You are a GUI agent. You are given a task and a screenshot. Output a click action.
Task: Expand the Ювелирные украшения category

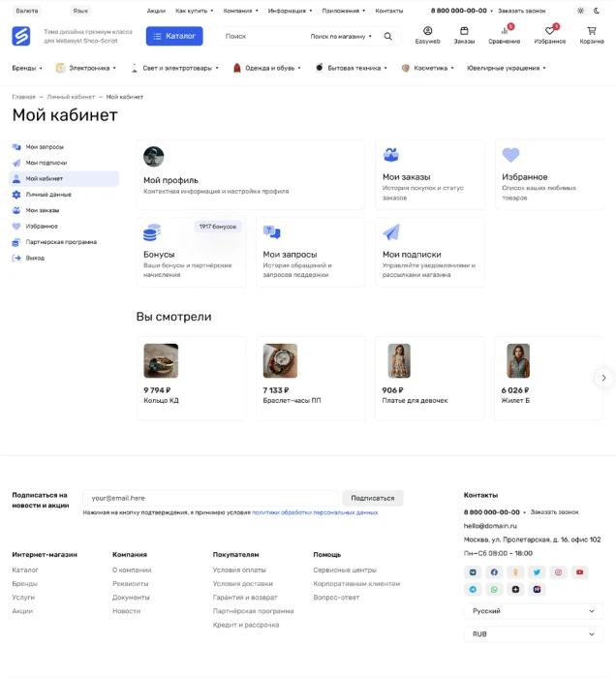coord(507,68)
